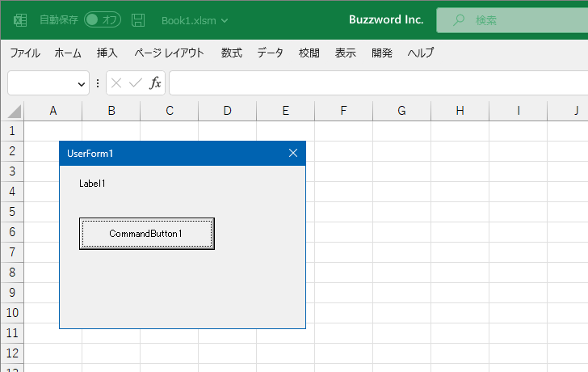Open the データ ribbon tab
Screen dimensions: 588x372
tap(270, 53)
